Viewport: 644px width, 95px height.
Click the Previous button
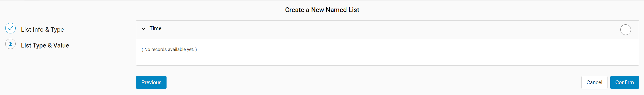[151, 82]
